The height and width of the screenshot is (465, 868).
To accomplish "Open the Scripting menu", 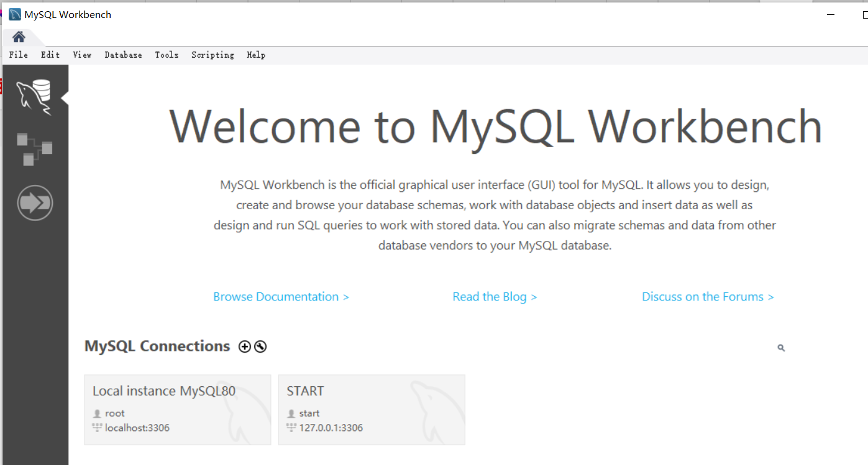I will pos(212,55).
